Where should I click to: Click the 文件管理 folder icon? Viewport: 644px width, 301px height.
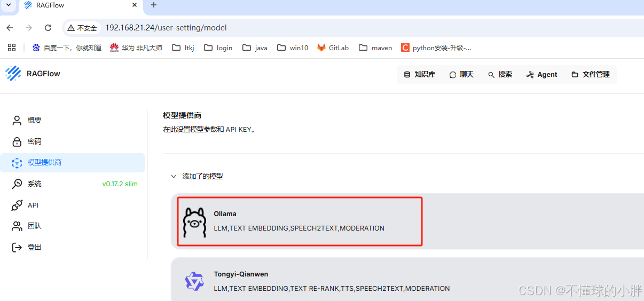click(575, 75)
